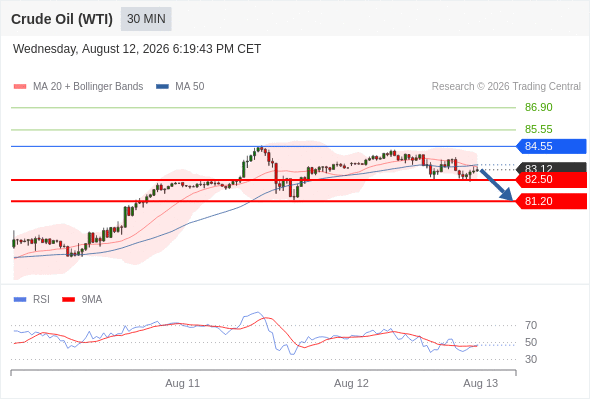Toggle the RSI legend item

point(32,300)
